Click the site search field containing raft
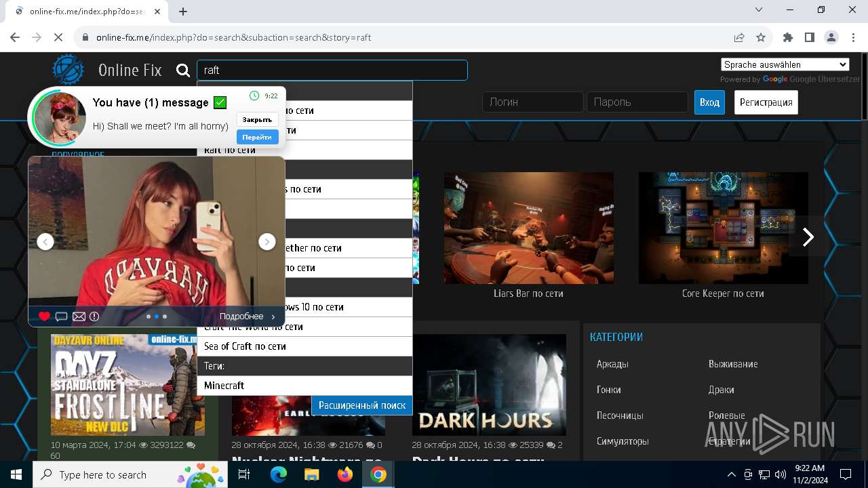This screenshot has width=868, height=488. 332,70
